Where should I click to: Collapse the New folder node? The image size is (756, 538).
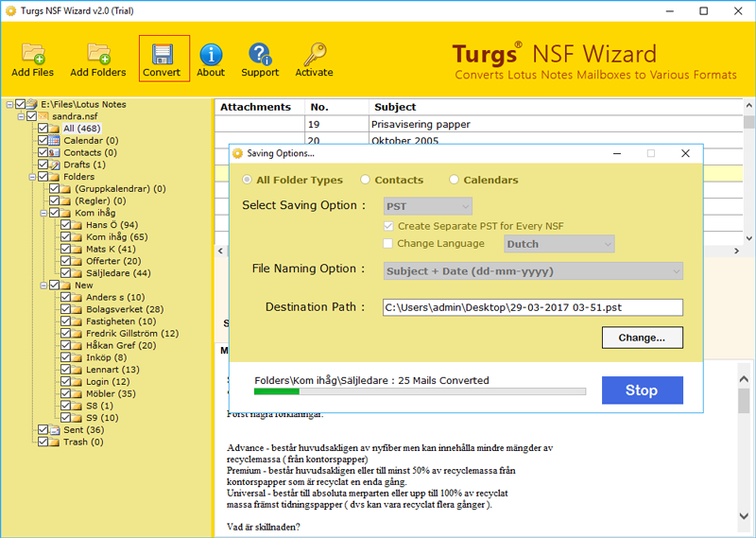click(43, 286)
